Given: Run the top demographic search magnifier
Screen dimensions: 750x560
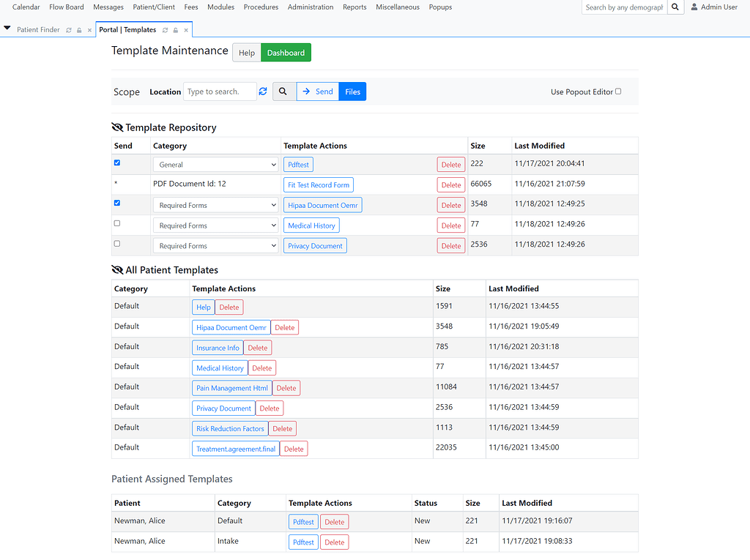Looking at the screenshot, I should 675,7.
